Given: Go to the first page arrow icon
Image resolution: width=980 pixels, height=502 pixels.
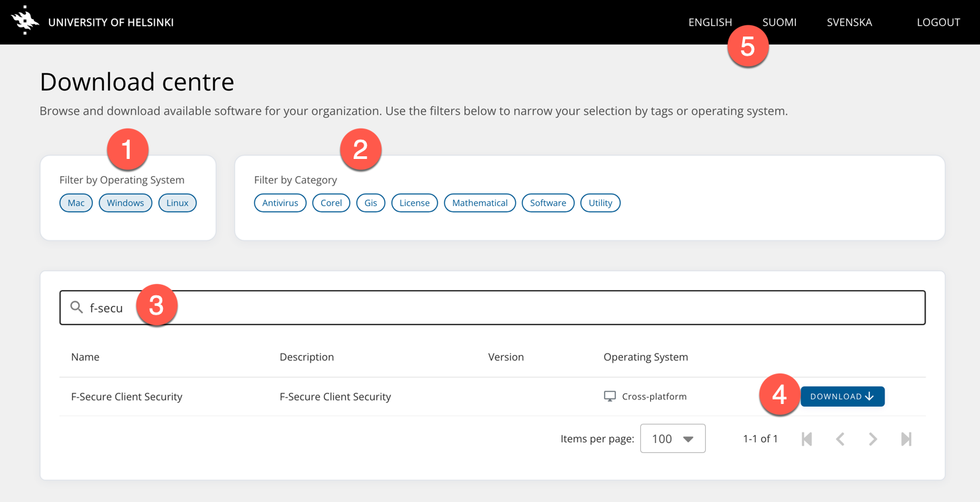Looking at the screenshot, I should click(807, 438).
